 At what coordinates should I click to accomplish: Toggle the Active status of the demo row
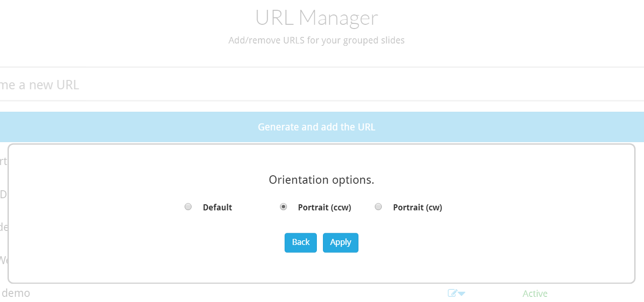pos(535,294)
